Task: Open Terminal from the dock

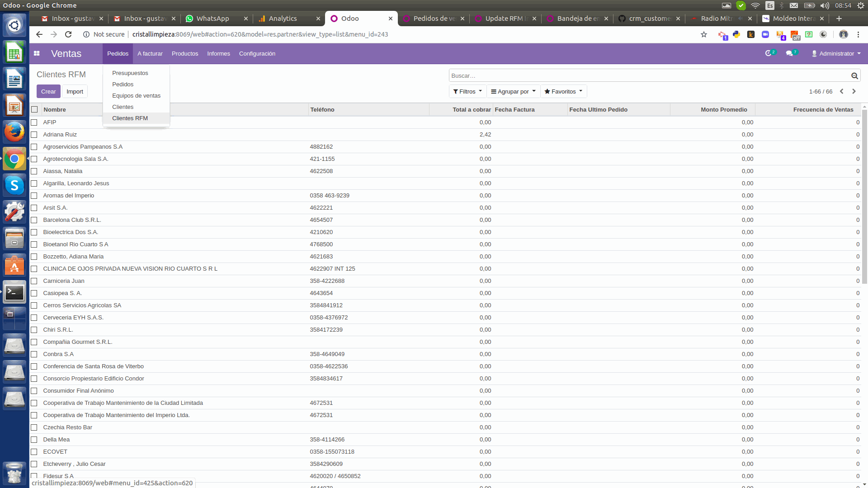Action: [x=14, y=292]
